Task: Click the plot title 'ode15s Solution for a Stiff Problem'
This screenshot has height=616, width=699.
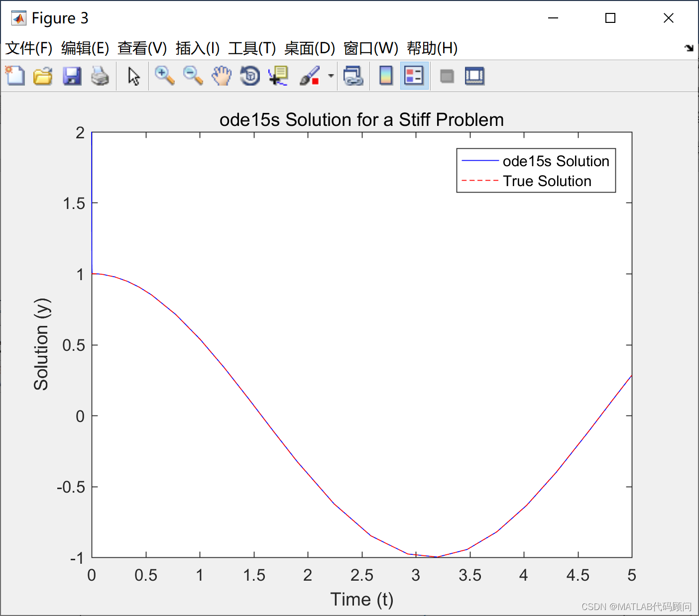Action: coord(361,120)
